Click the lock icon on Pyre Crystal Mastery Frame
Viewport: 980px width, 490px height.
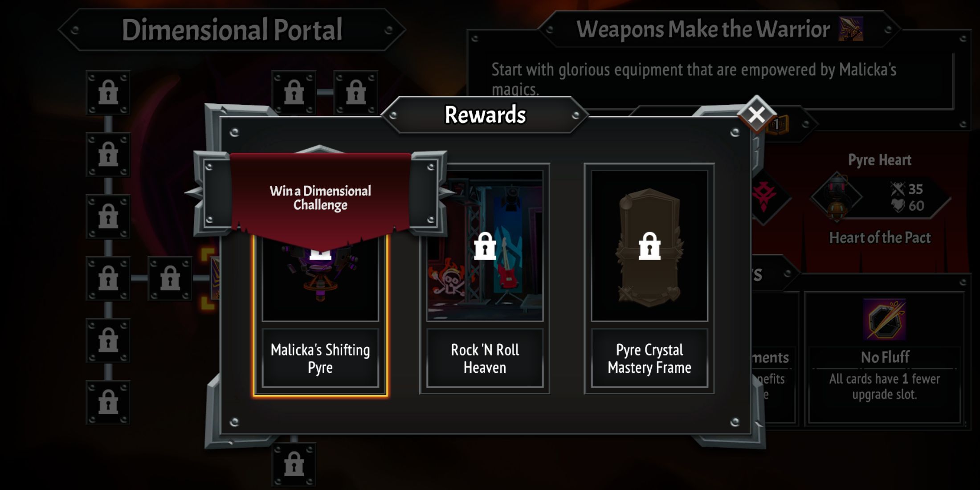pyautogui.click(x=649, y=246)
